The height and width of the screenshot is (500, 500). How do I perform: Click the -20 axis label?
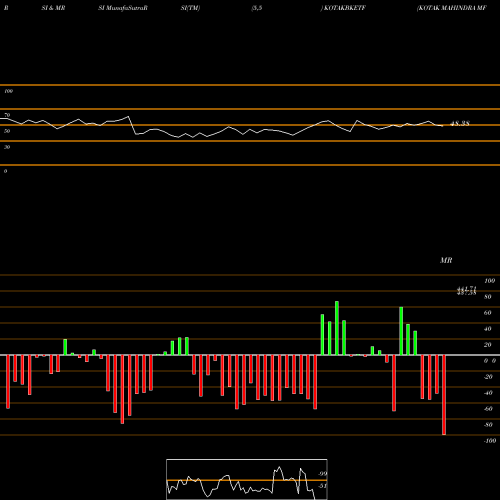(488, 377)
